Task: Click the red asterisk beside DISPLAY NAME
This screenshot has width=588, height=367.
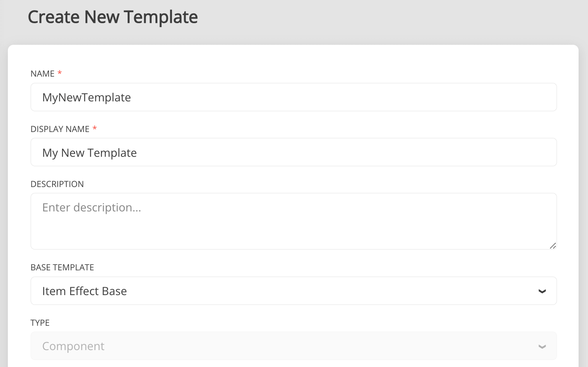Action: [x=95, y=128]
